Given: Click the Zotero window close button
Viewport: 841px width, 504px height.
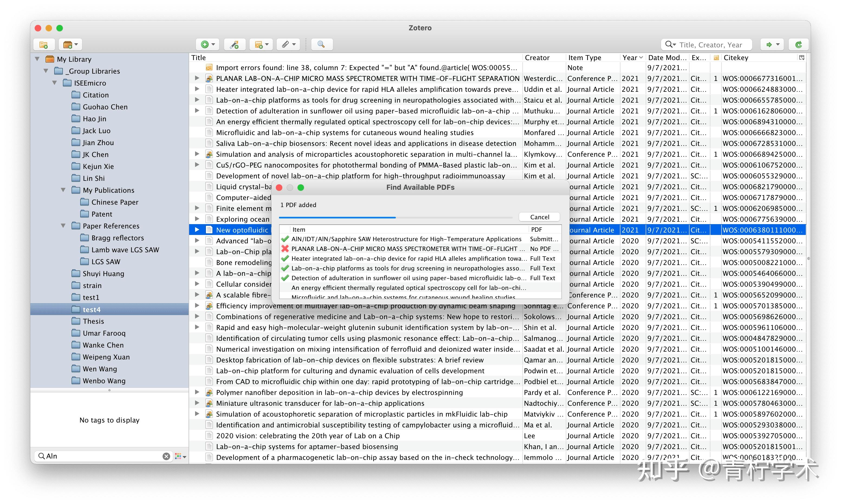Looking at the screenshot, I should coord(38,28).
